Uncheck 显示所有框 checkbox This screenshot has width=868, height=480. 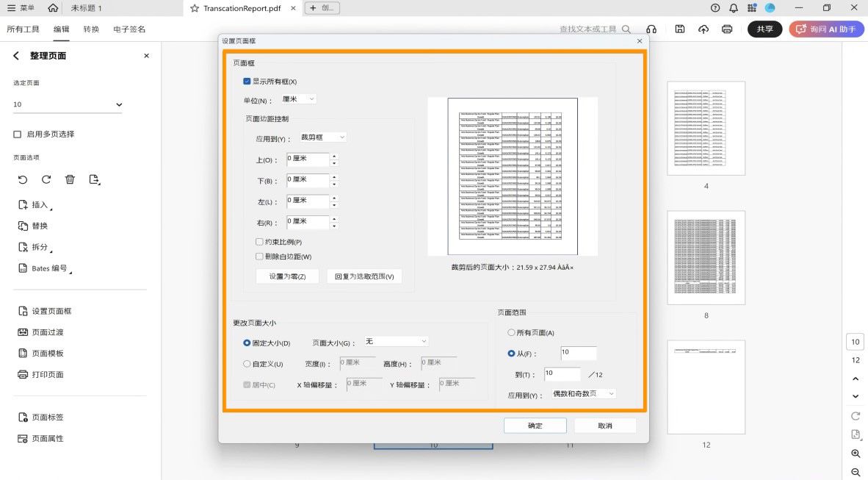(x=247, y=81)
